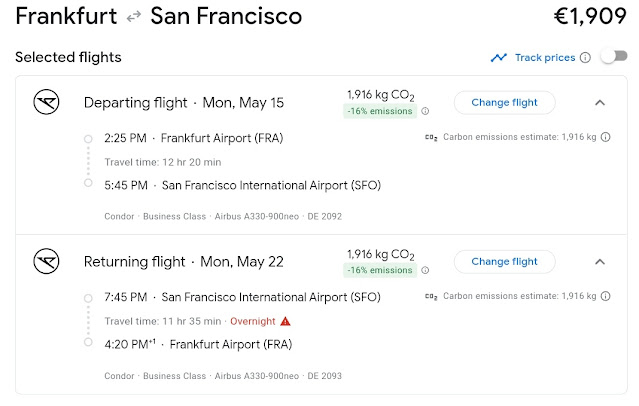Click departing -16% emissions info icon
Screen dimensions: 639x406
click(x=425, y=112)
